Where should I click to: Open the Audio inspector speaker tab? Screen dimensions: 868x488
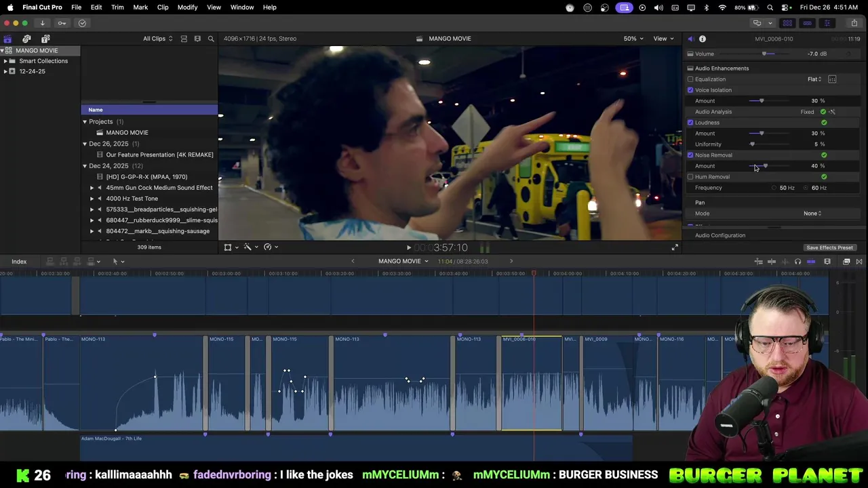click(x=690, y=39)
